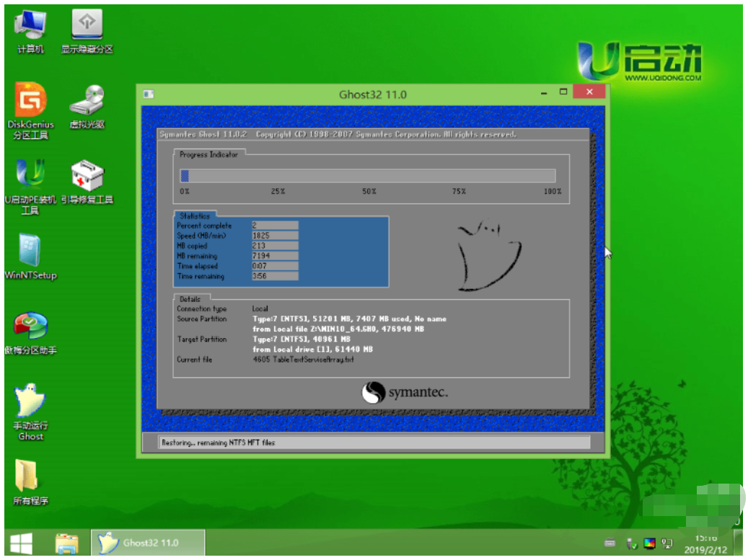Click the USB safely-remove tray icon
The width and height of the screenshot is (748, 560).
pos(632,543)
